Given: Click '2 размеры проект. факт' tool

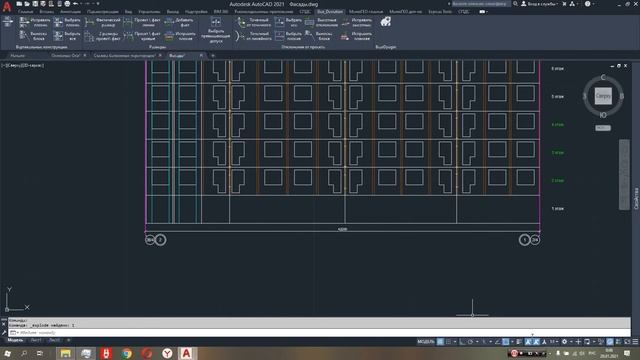Looking at the screenshot, I should 103,36.
